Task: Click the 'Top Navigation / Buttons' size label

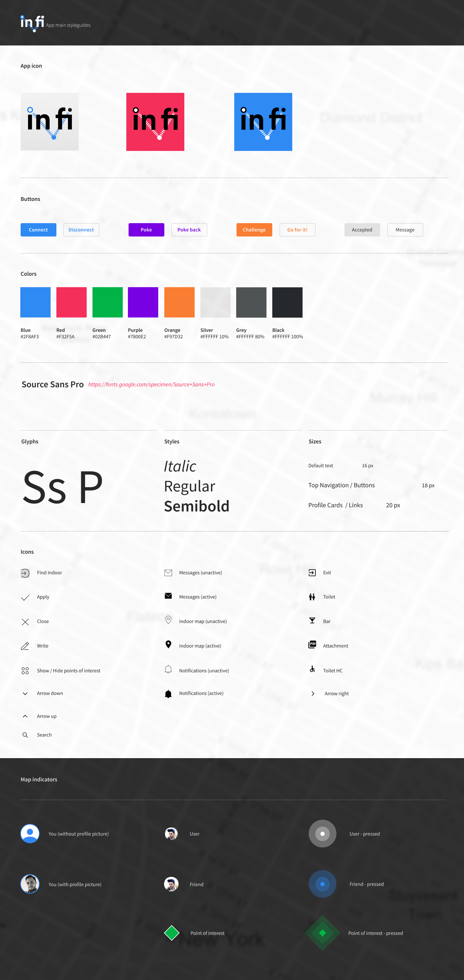Action: [342, 485]
